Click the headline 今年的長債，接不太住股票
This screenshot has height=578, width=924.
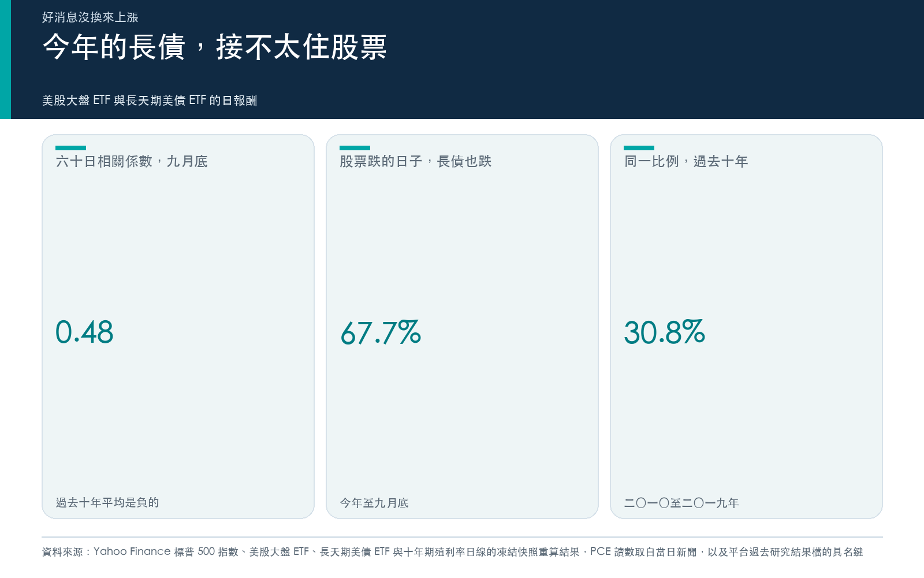(215, 47)
